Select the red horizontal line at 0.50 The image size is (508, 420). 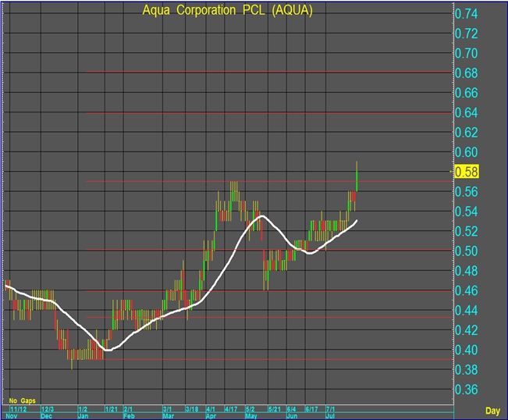(268, 250)
